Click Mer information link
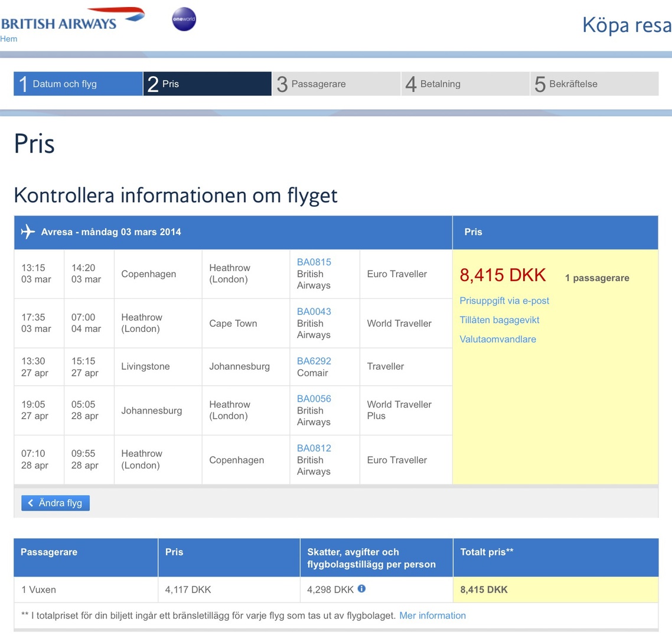Viewport: 672px width, 638px height. (x=432, y=616)
